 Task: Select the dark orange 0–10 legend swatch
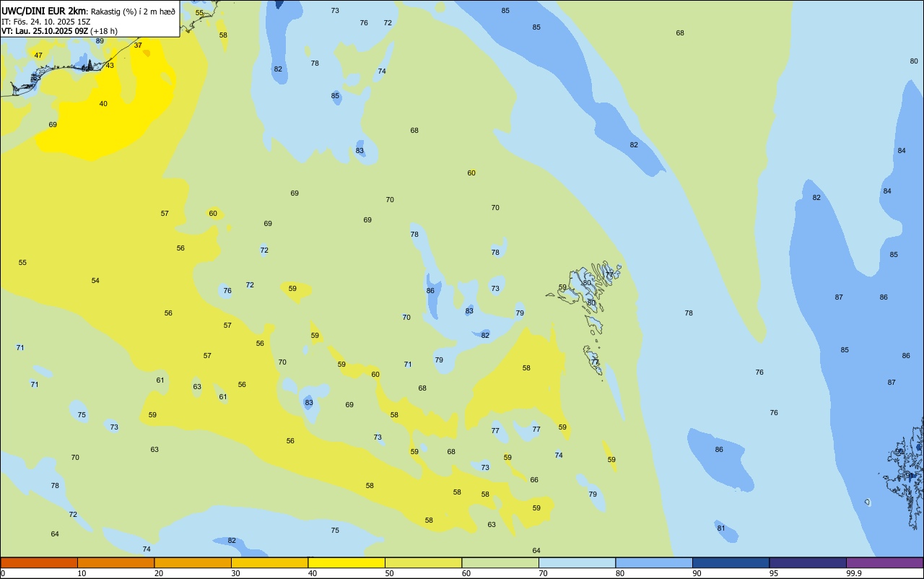tap(39, 562)
